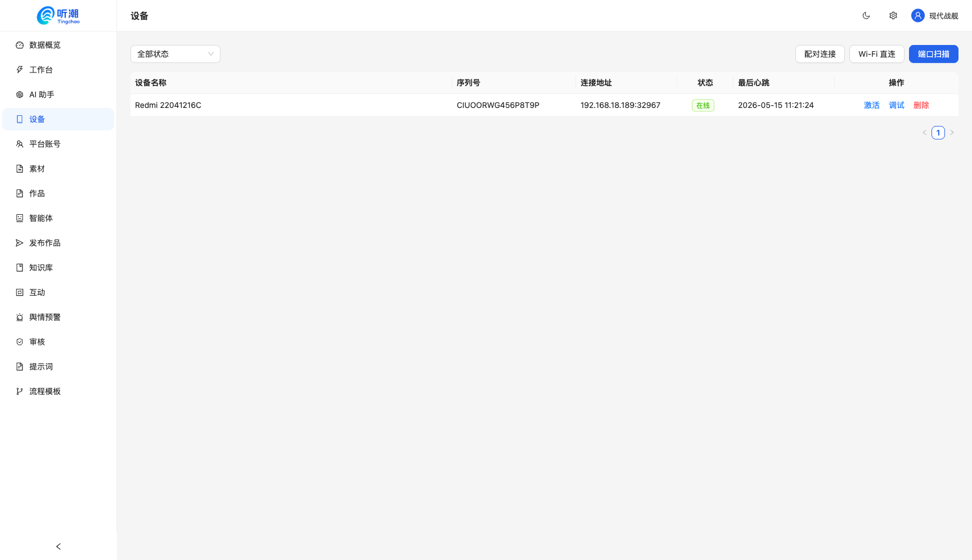Toggle dark mode with the moon icon
Image resolution: width=972 pixels, height=560 pixels.
click(866, 16)
